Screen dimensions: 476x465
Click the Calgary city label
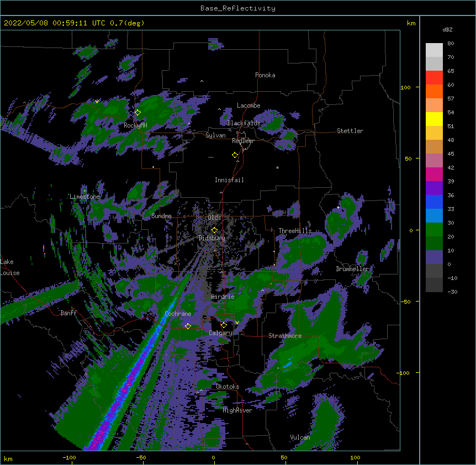click(x=220, y=333)
